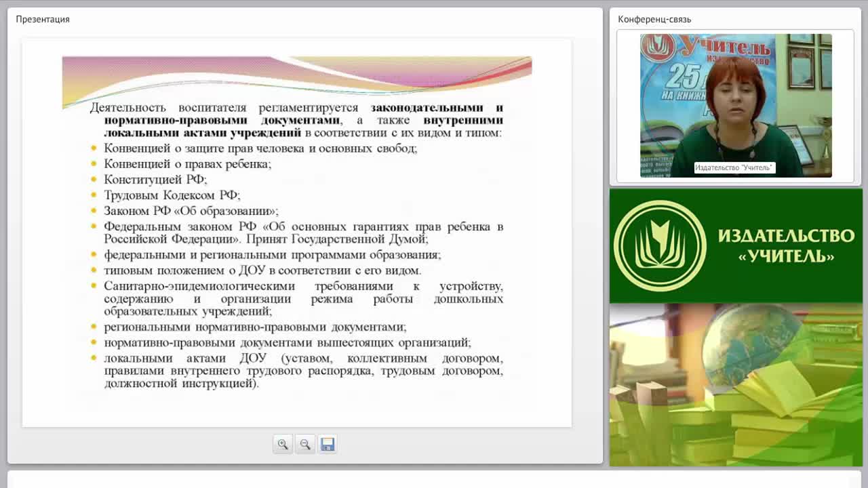Zoom in on the presentation slide
The image size is (868, 488).
[x=283, y=444]
